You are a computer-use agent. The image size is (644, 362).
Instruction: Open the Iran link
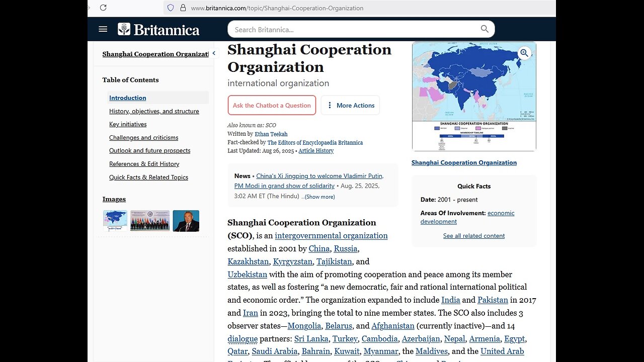point(251,313)
